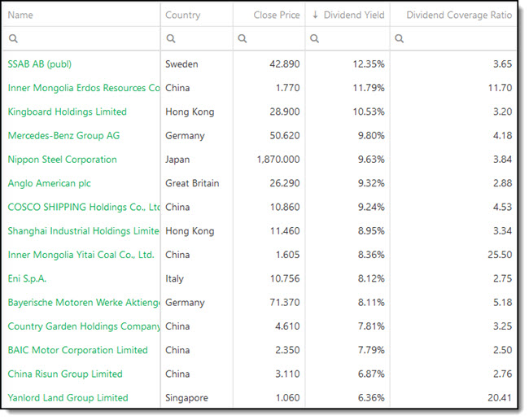The width and height of the screenshot is (529, 420).
Task: Open the Eni S.p.A. link
Action: point(27,278)
